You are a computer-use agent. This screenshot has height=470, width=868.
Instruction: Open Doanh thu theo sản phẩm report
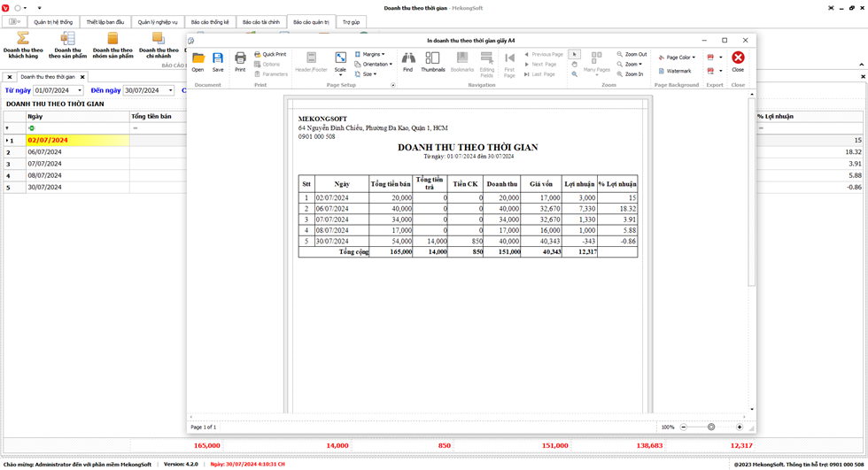point(68,44)
